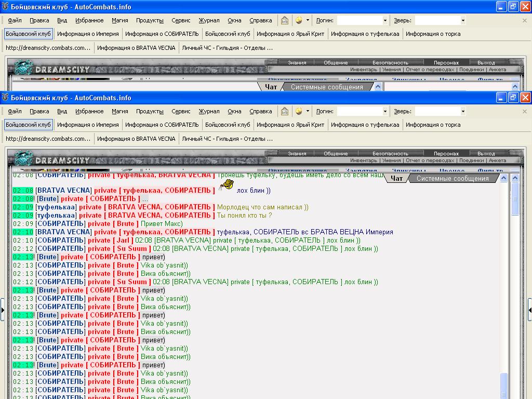
Task: Open Сервис menu in back window
Action: coord(181,20)
